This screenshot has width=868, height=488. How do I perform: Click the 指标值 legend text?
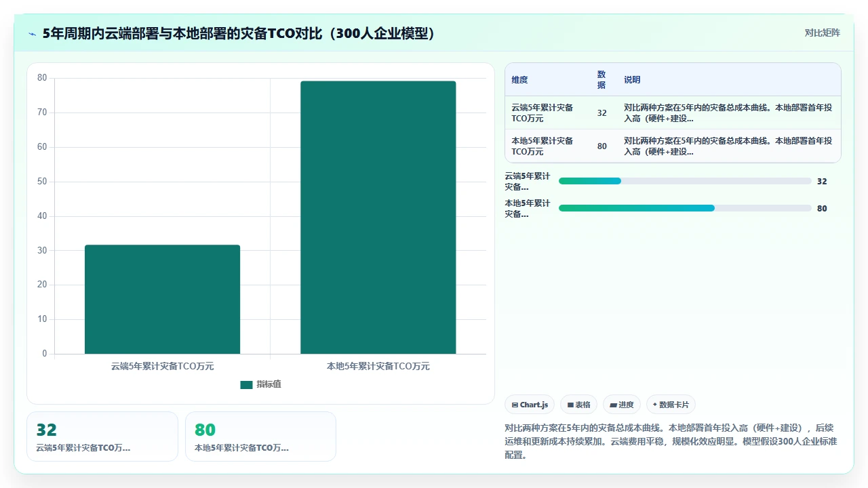point(269,384)
